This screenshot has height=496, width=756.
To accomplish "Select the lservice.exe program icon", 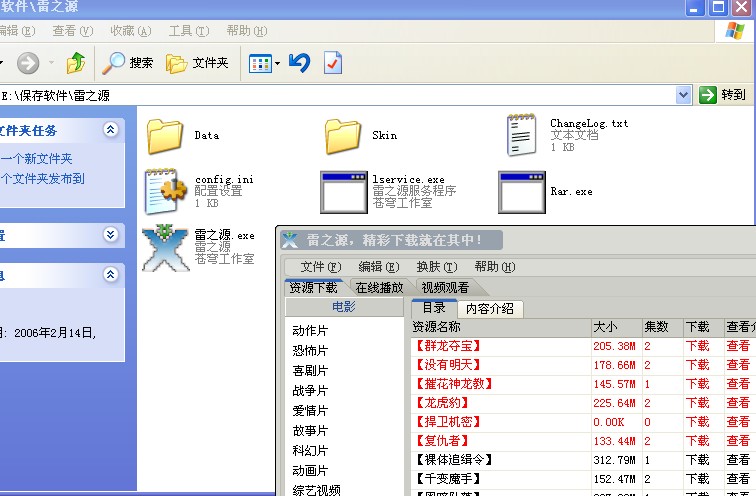I will 344,192.
